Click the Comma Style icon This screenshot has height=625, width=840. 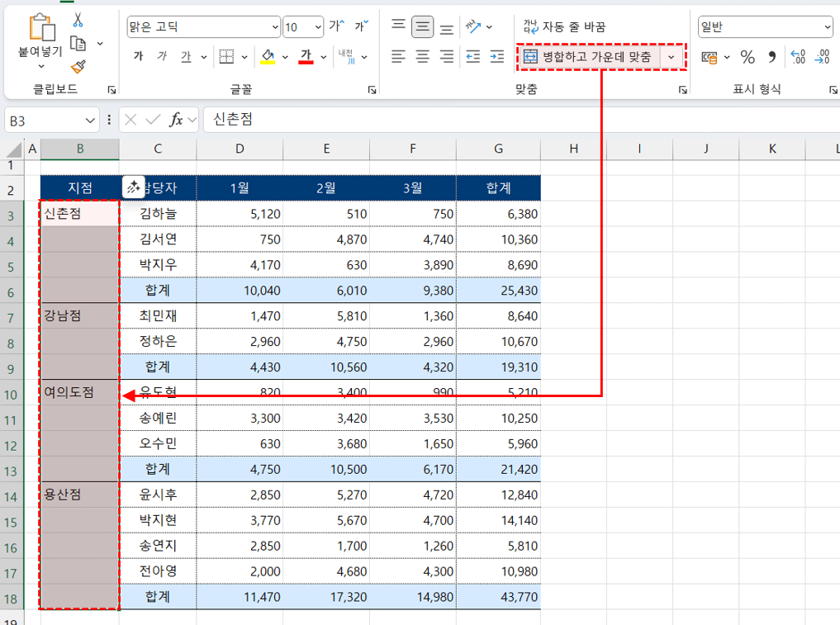point(772,57)
